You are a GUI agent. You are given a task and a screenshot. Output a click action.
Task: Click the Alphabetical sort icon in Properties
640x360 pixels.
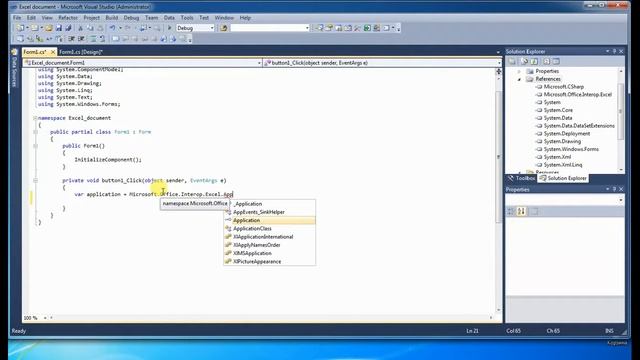521,211
